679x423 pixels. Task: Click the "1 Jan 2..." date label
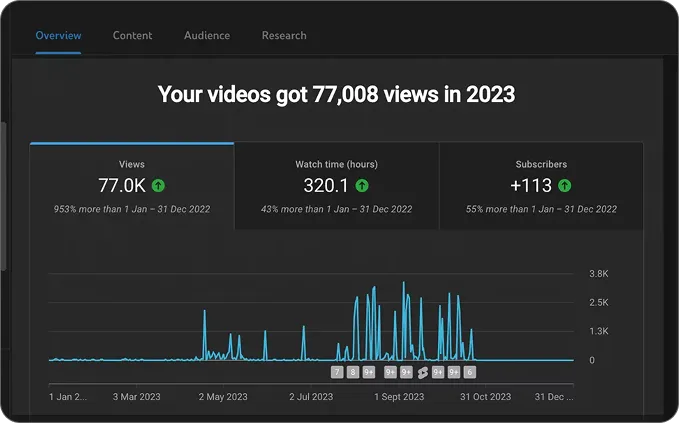[x=68, y=397]
